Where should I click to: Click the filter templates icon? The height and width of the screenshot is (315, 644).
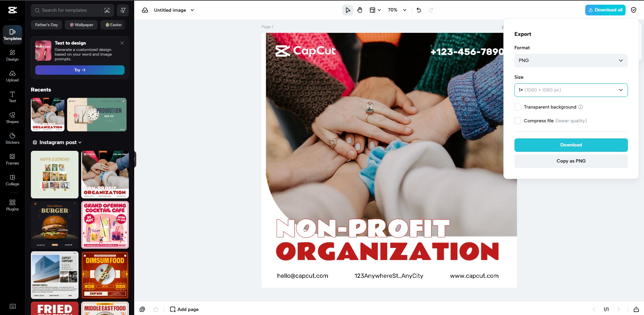click(123, 10)
